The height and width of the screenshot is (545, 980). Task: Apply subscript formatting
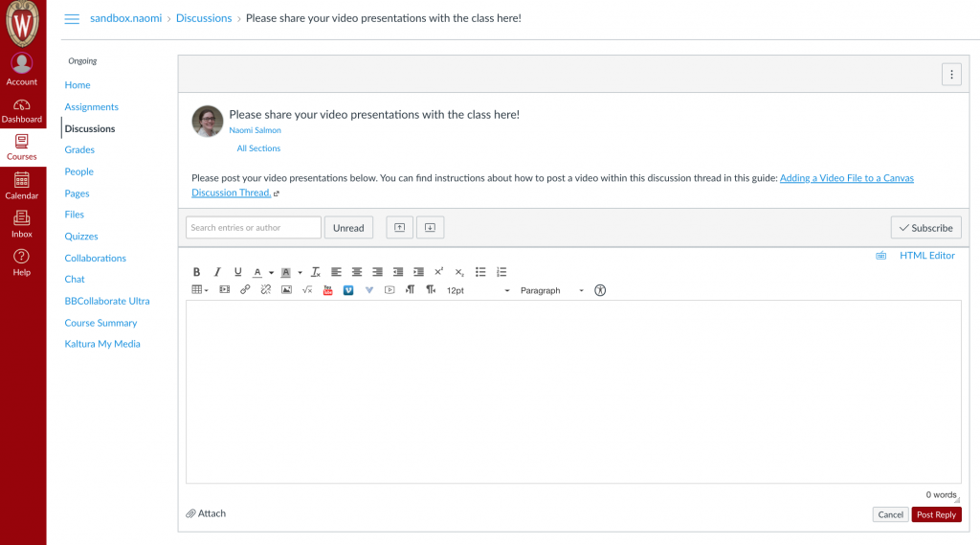pyautogui.click(x=459, y=272)
